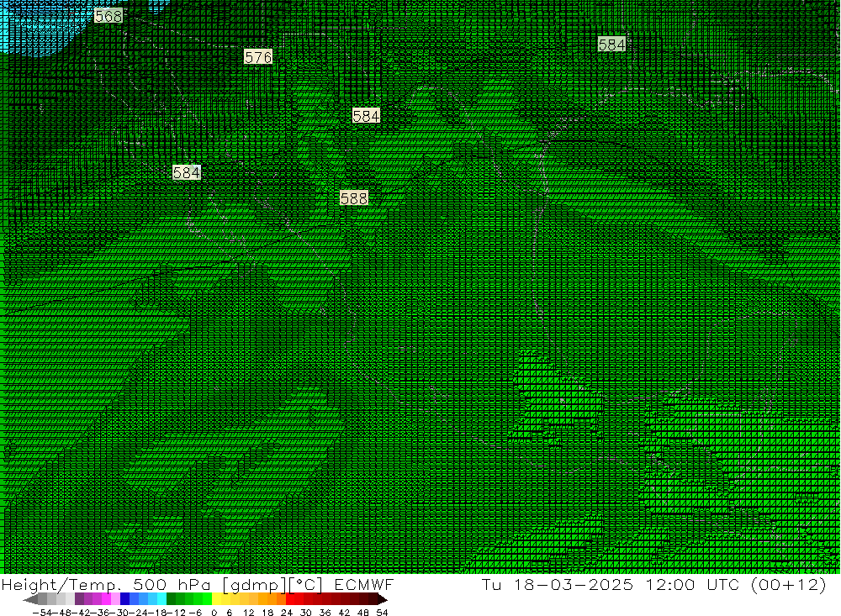Image resolution: width=841 pixels, height=616 pixels.
Task: Click the dark maroon right arrow of the scale
Action: [383, 599]
